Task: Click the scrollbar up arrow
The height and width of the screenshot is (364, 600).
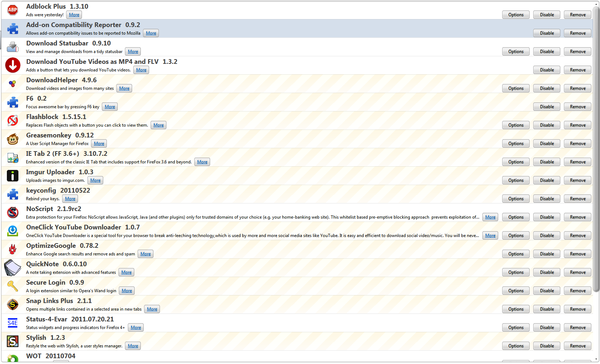Action: tap(596, 4)
